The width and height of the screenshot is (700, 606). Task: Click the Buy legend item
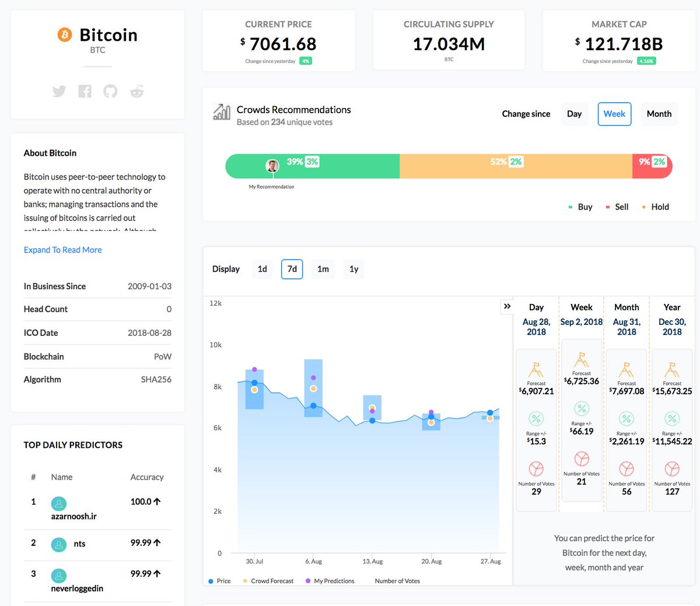580,207
